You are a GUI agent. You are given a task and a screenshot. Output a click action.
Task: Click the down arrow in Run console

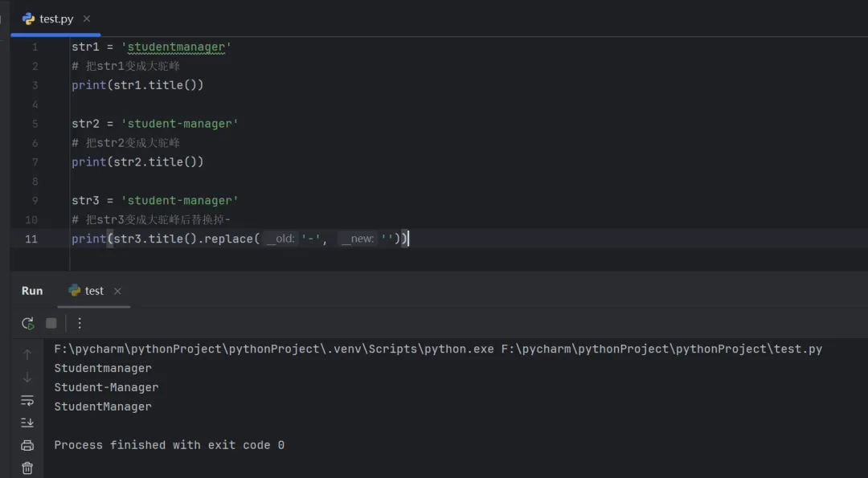tap(27, 377)
